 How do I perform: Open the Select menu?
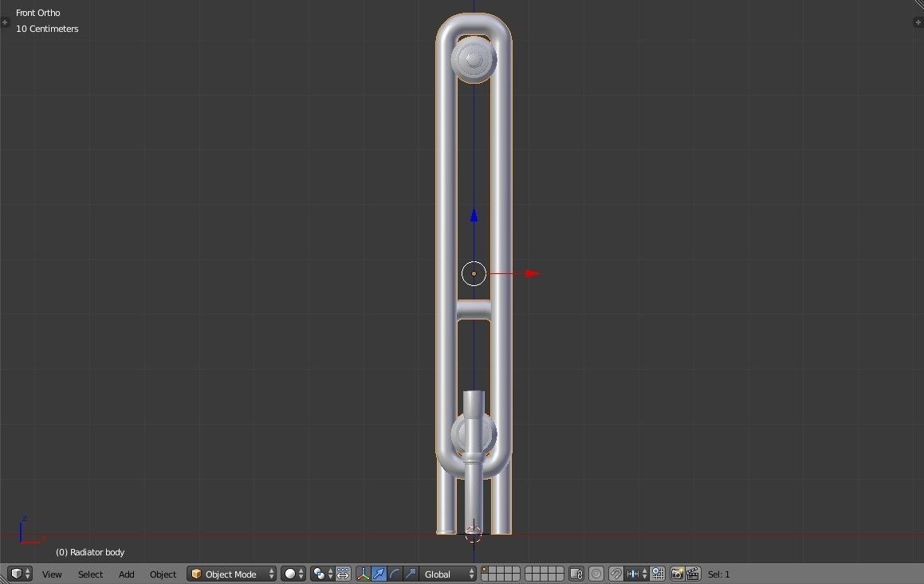90,574
